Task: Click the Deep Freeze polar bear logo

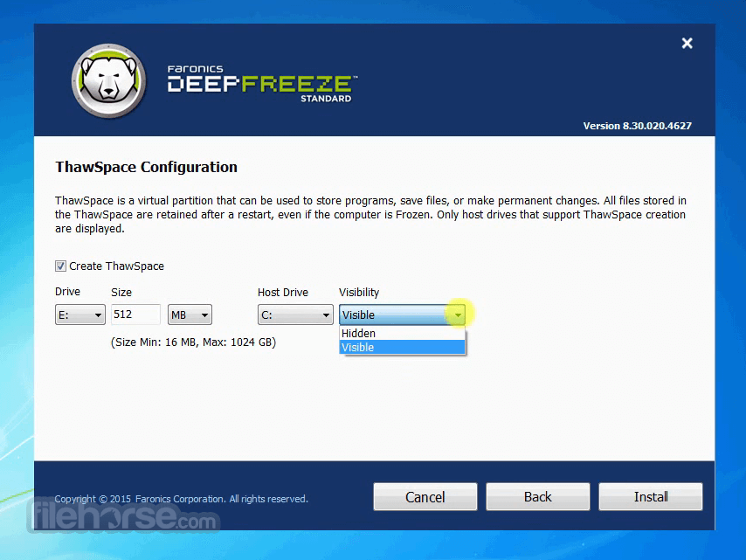Action: tap(108, 81)
